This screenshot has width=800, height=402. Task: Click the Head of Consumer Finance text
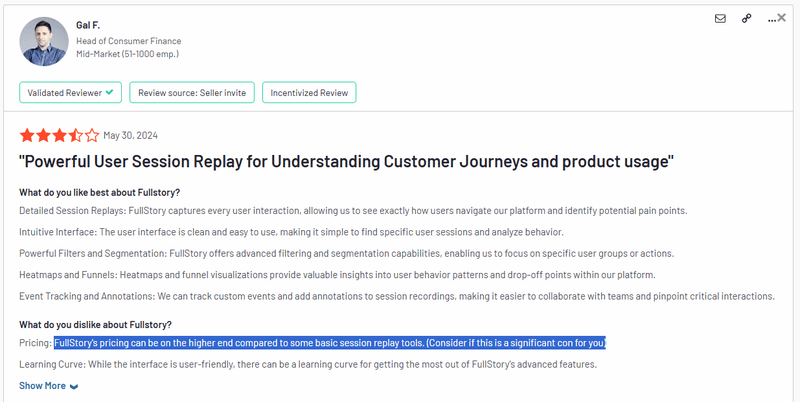point(129,41)
